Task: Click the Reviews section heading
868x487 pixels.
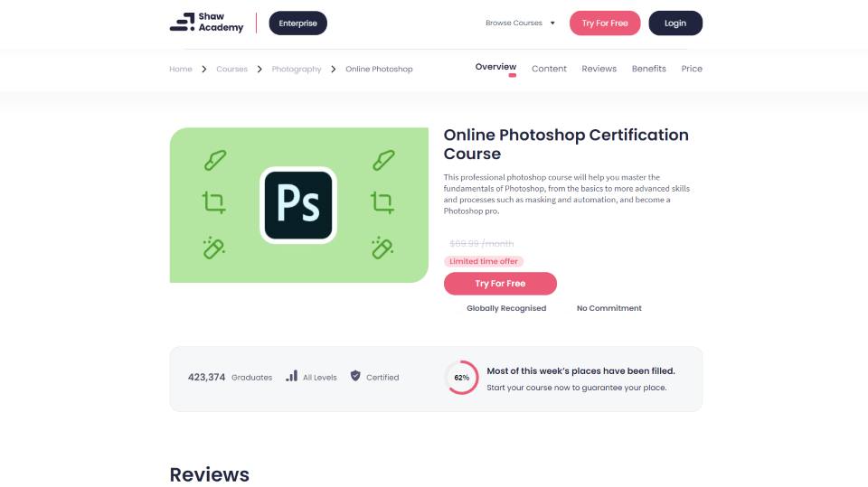Action: tap(209, 475)
